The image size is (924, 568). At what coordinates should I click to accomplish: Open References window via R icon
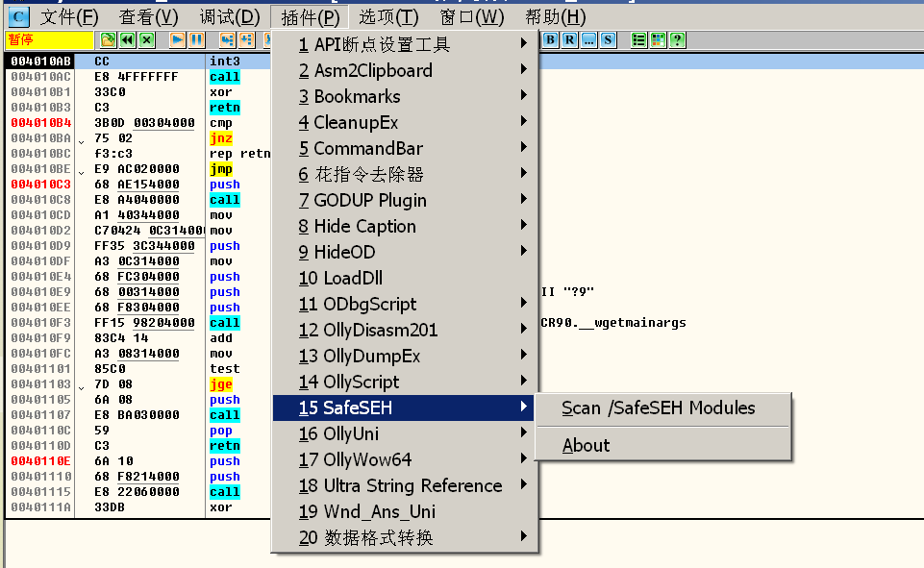[570, 39]
